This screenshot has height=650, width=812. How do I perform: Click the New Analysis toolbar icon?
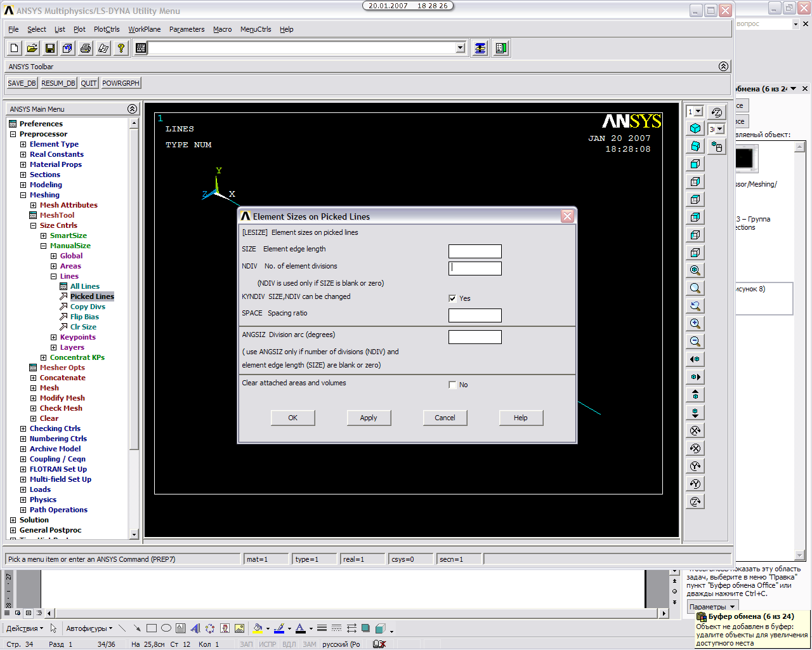pos(15,48)
